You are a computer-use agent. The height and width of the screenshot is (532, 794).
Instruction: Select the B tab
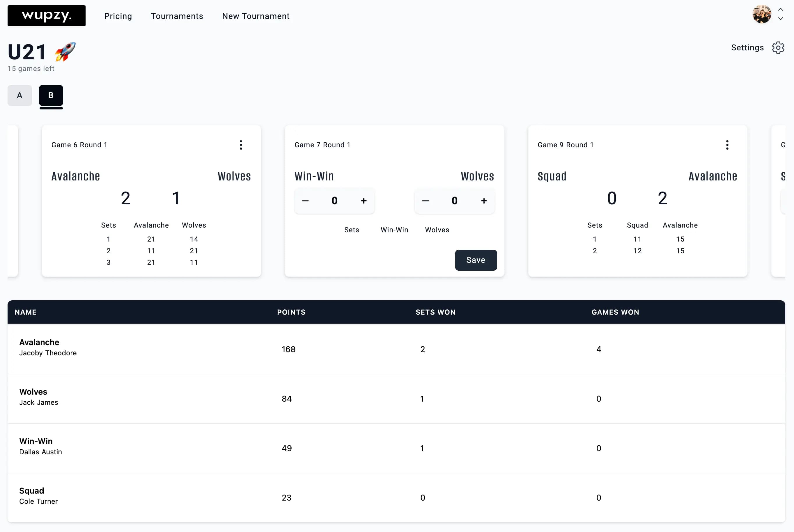(51, 95)
